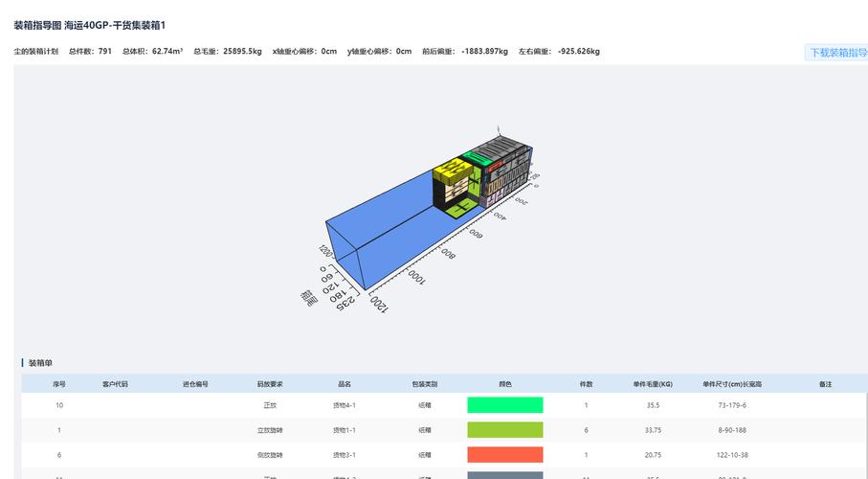Click the 下载装箱指导 download button

point(837,53)
